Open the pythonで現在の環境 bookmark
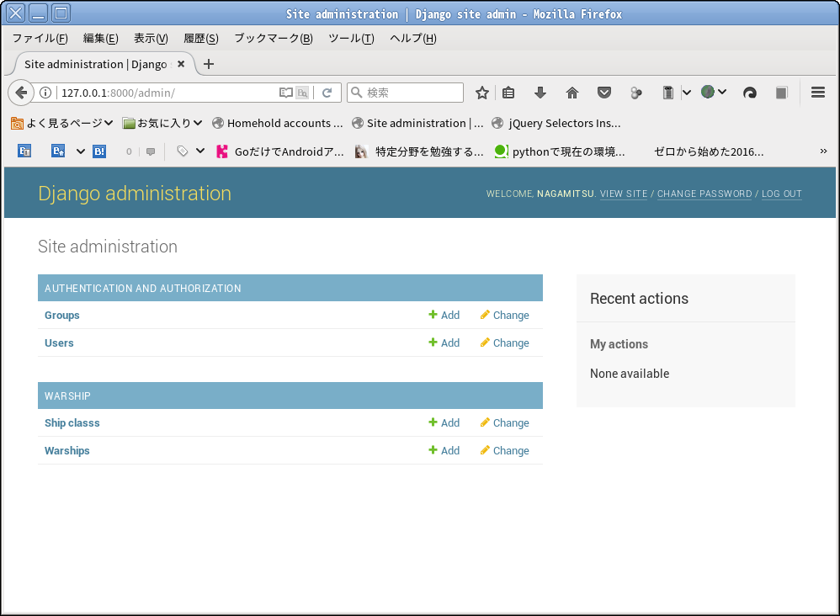 [x=560, y=151]
